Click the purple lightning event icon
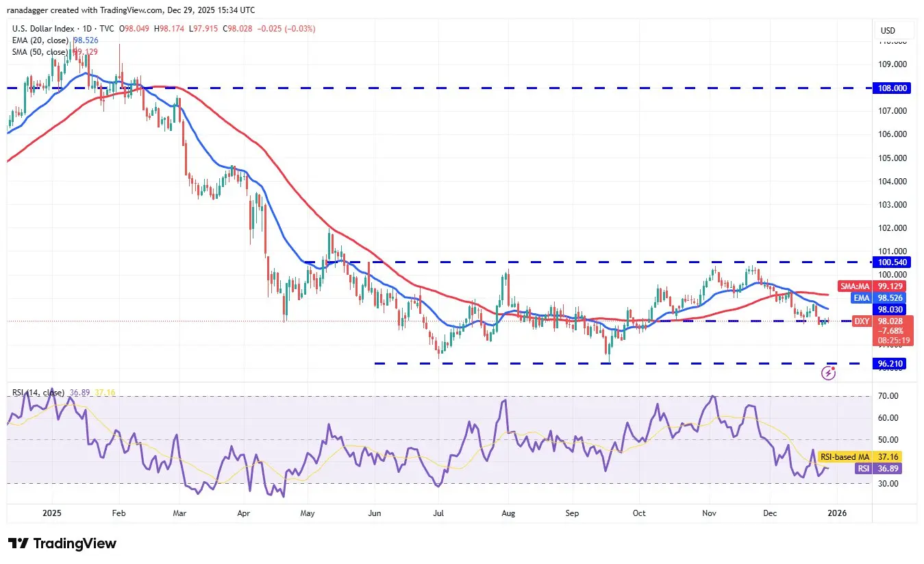 [x=829, y=373]
